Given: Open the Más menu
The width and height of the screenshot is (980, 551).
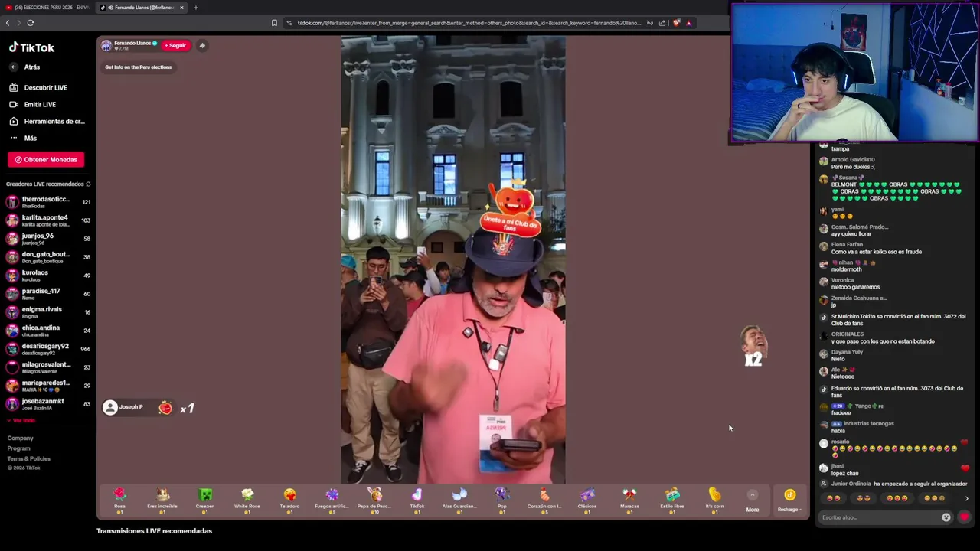Looking at the screenshot, I should click(x=23, y=139).
